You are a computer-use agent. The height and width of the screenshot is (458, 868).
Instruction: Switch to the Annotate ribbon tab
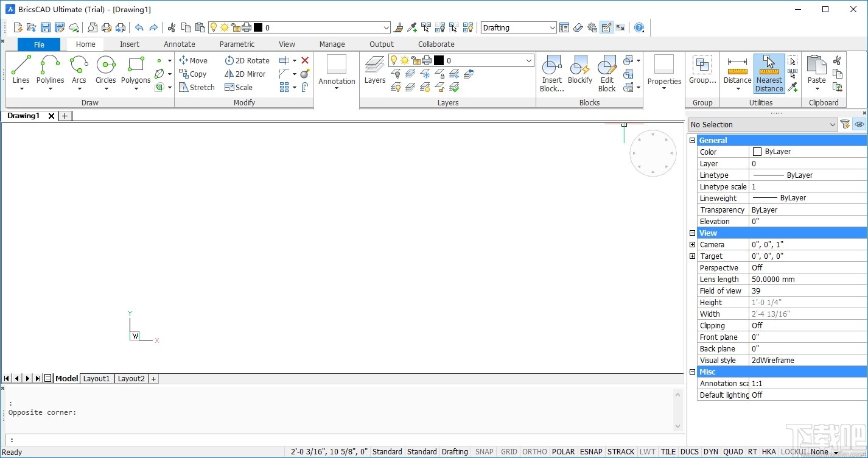[x=179, y=44]
